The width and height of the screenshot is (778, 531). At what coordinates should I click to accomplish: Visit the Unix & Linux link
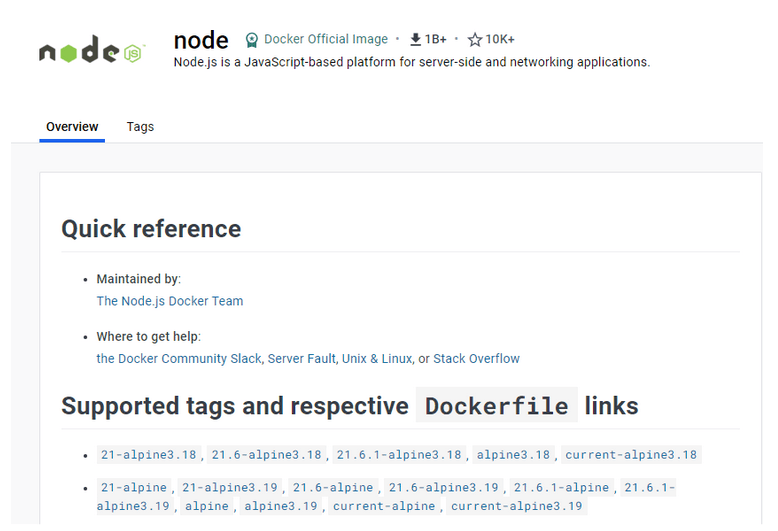[x=377, y=359]
